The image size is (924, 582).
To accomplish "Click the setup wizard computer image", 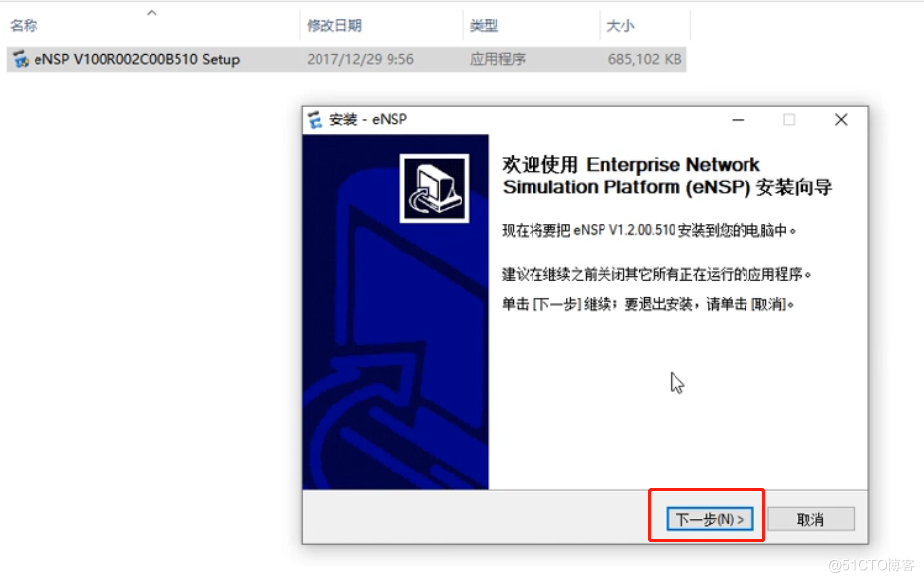I will point(435,188).
